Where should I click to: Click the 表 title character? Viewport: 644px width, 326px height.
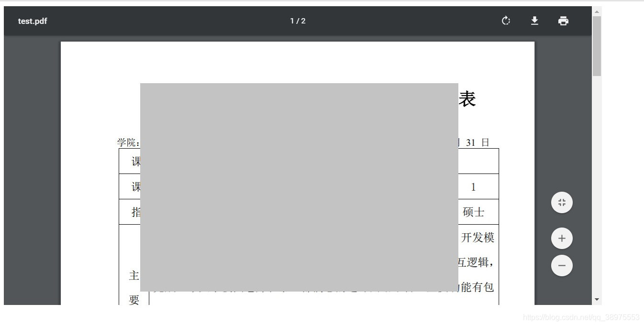click(467, 99)
